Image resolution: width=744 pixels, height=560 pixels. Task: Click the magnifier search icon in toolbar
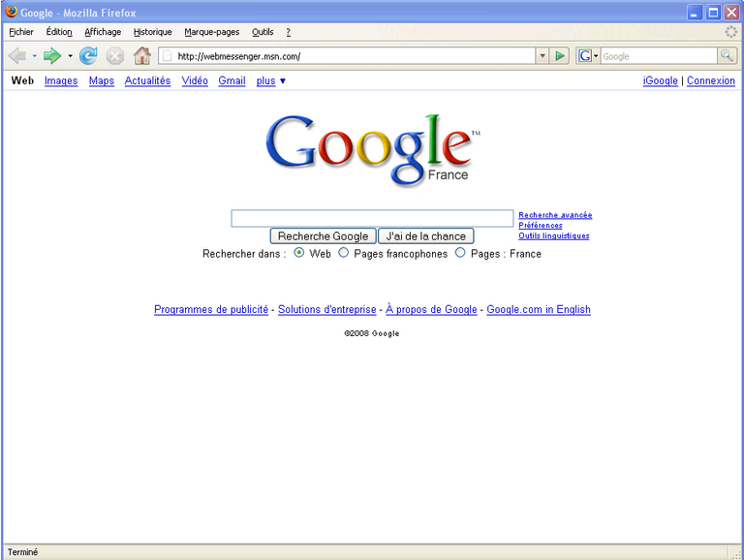(727, 56)
